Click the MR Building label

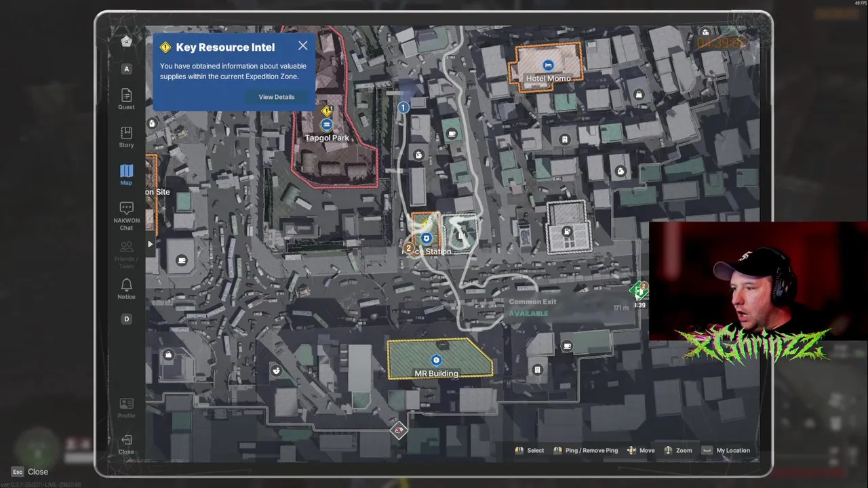pos(436,373)
